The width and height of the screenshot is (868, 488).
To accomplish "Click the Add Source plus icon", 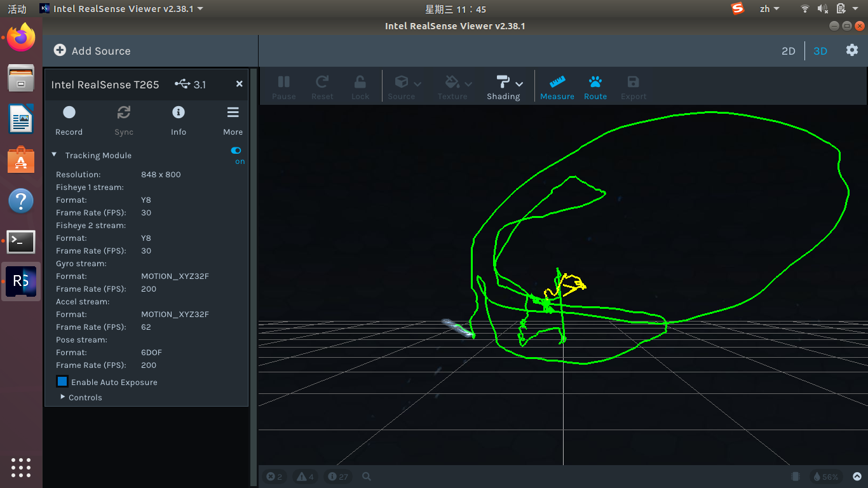I will point(60,50).
